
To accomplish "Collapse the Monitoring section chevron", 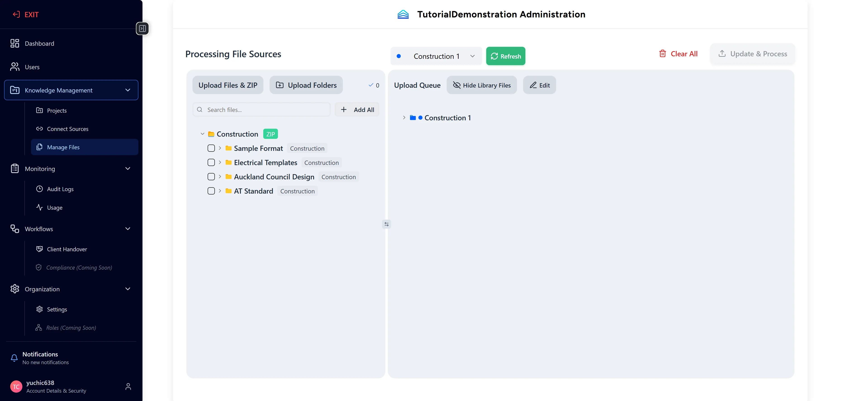I will point(128,168).
